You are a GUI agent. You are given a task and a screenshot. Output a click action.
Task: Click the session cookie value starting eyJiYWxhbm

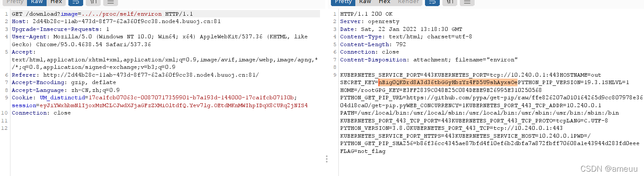(x=173, y=105)
